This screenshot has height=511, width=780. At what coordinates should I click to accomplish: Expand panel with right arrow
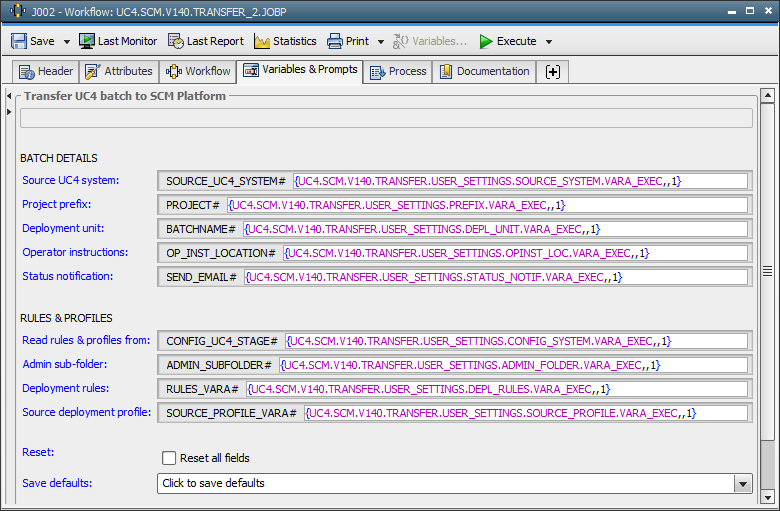point(9,112)
